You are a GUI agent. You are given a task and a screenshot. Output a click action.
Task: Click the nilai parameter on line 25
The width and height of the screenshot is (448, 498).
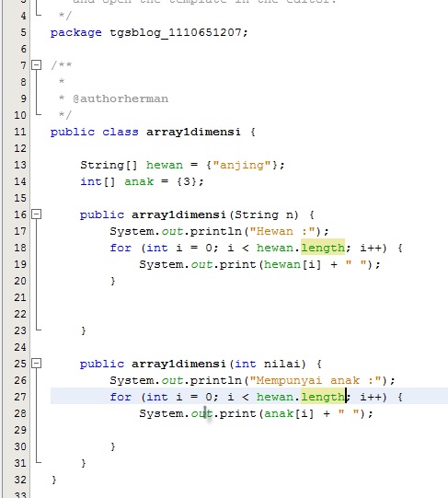click(x=281, y=364)
